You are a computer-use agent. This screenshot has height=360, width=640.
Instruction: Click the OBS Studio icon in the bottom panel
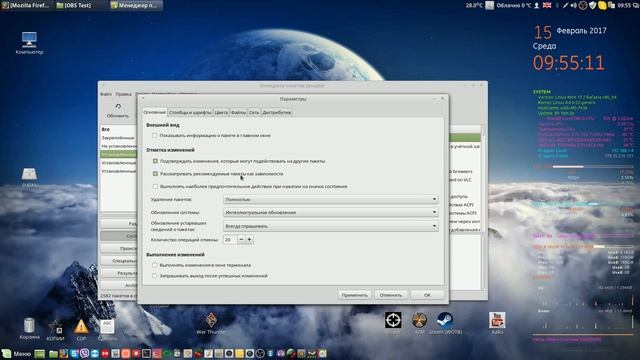pos(260,353)
